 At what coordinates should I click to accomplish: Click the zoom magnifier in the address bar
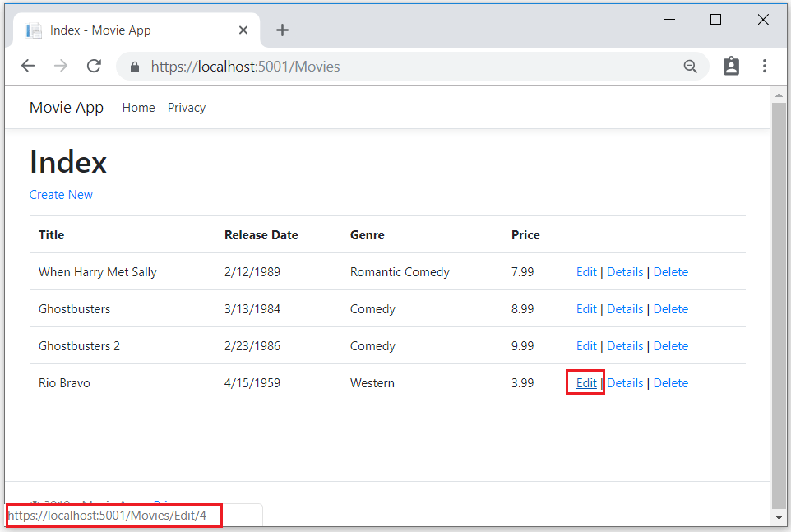[x=691, y=66]
